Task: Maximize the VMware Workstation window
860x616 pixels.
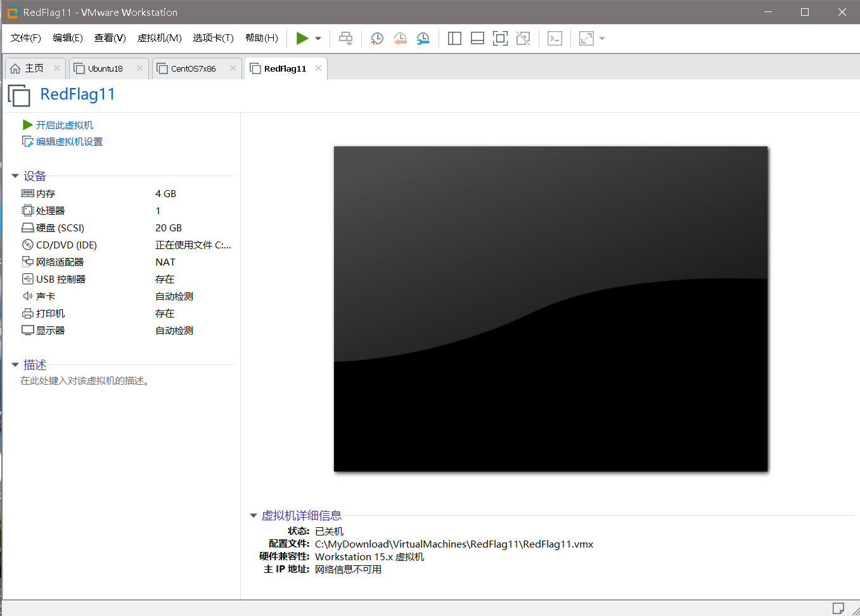Action: point(805,12)
